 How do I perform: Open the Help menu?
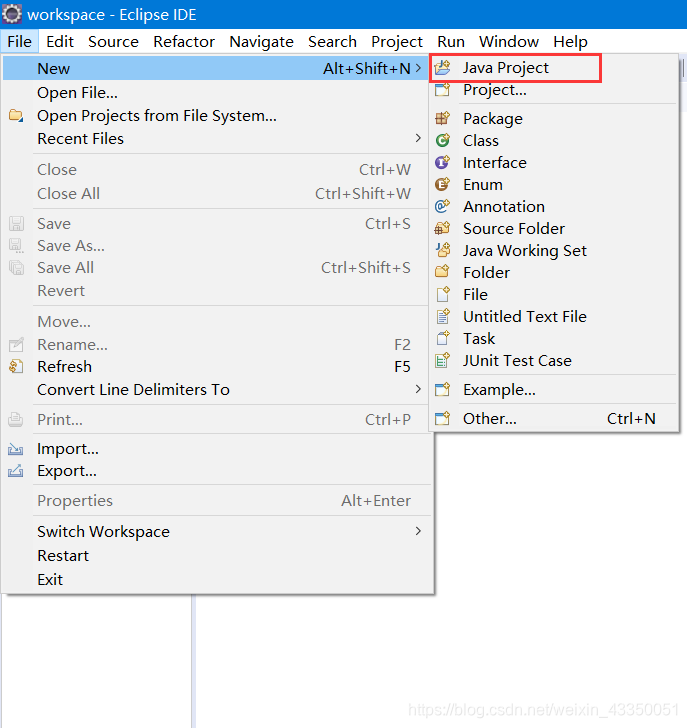click(x=570, y=42)
